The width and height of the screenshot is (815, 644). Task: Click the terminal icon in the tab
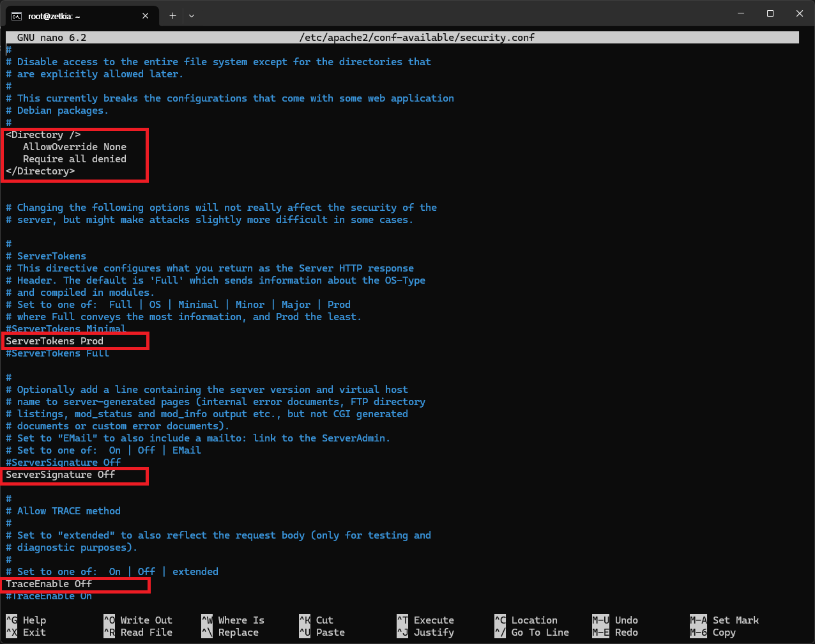pyautogui.click(x=18, y=15)
